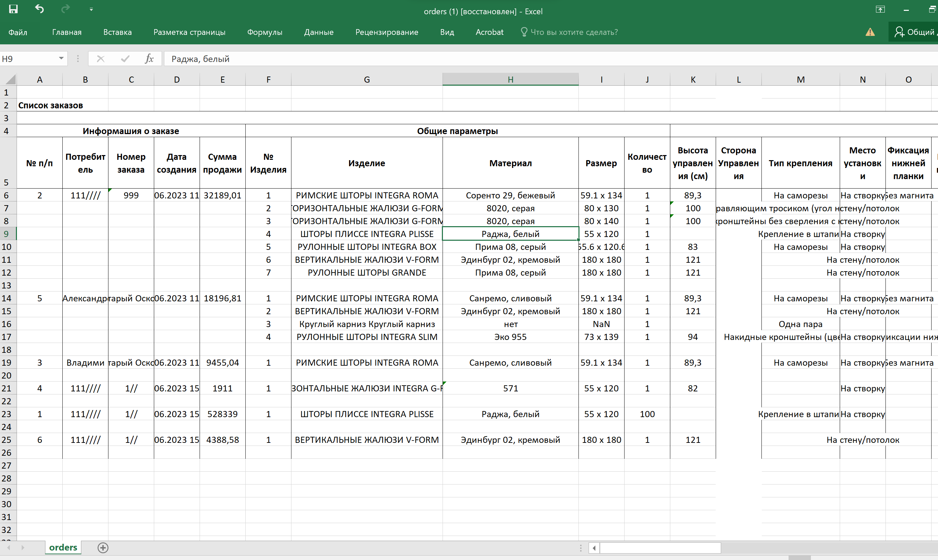Click the horizontal scrollbar left arrow
Viewport: 938px width, 560px height.
(594, 547)
